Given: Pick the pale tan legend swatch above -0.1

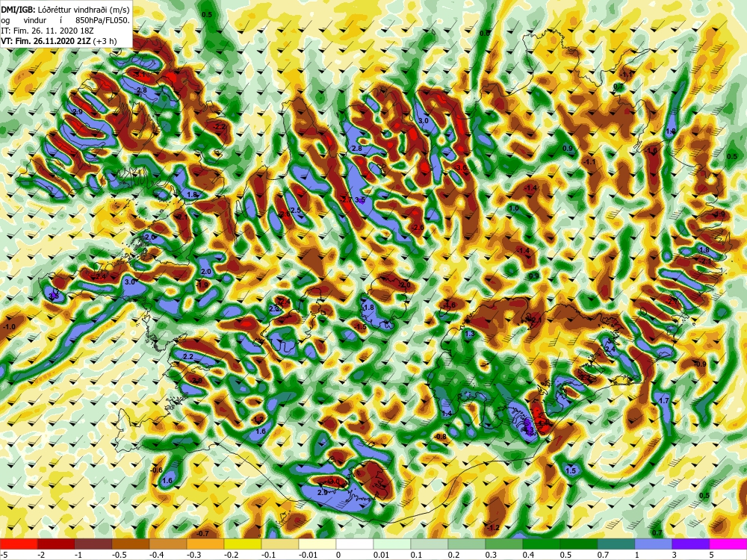Looking at the screenshot, I should tap(280, 544).
